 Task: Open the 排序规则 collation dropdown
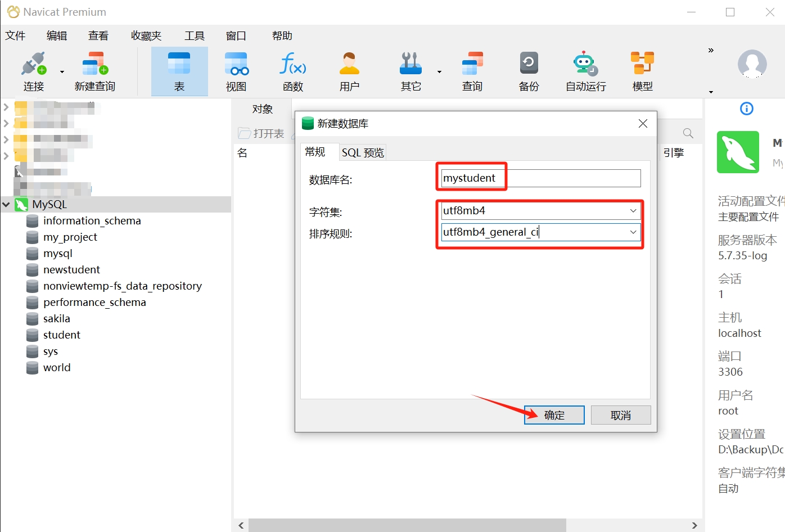click(634, 232)
